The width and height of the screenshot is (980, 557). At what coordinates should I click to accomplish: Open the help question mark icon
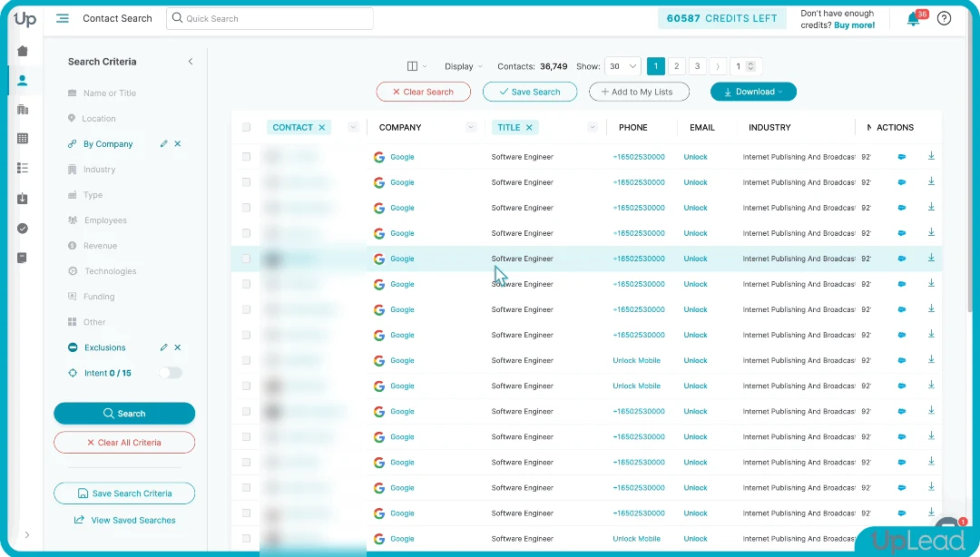click(944, 19)
